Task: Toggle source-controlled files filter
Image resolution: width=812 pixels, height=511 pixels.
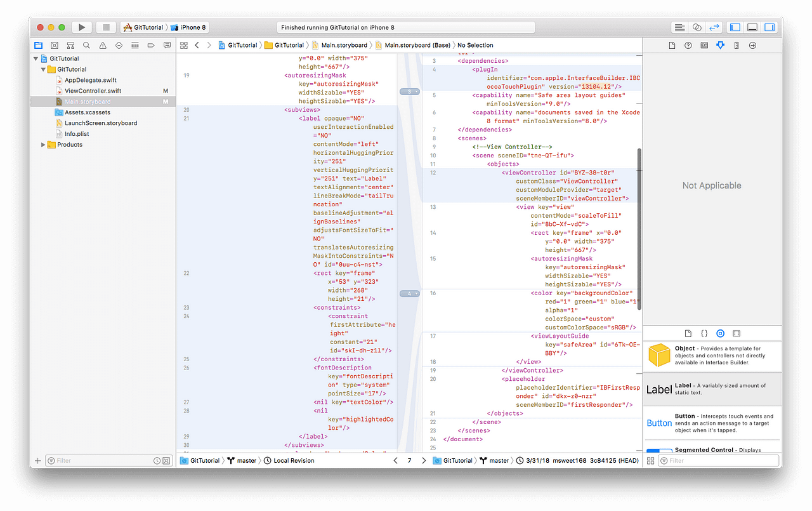Action: pos(167,461)
